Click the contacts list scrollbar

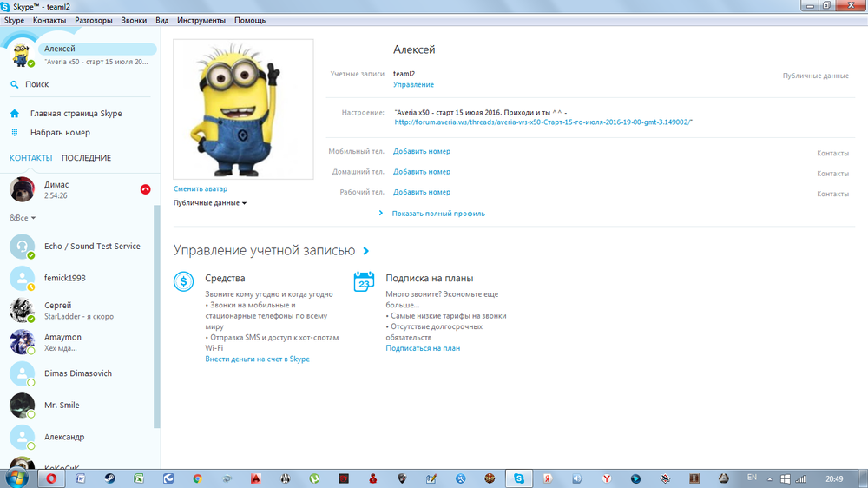pyautogui.click(x=156, y=313)
